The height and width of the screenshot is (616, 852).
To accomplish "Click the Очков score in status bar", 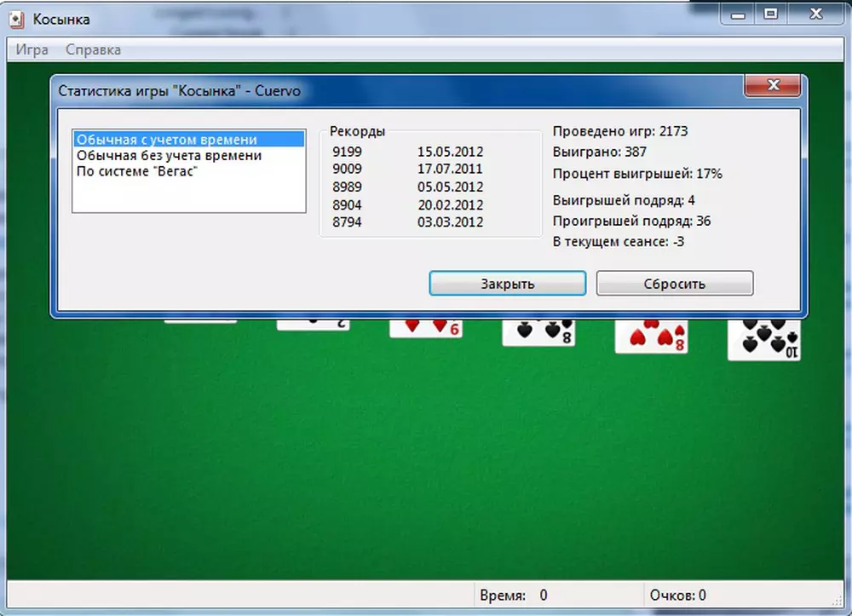I will (677, 596).
